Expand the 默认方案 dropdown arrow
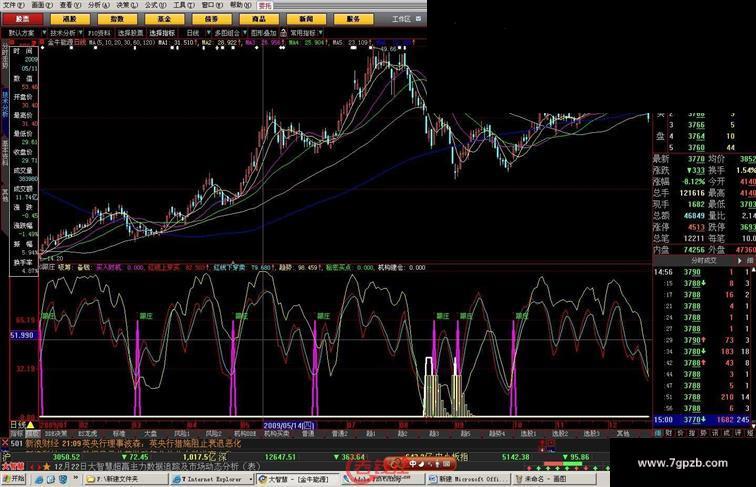Viewport: 756px width, 487px height. pos(44,33)
